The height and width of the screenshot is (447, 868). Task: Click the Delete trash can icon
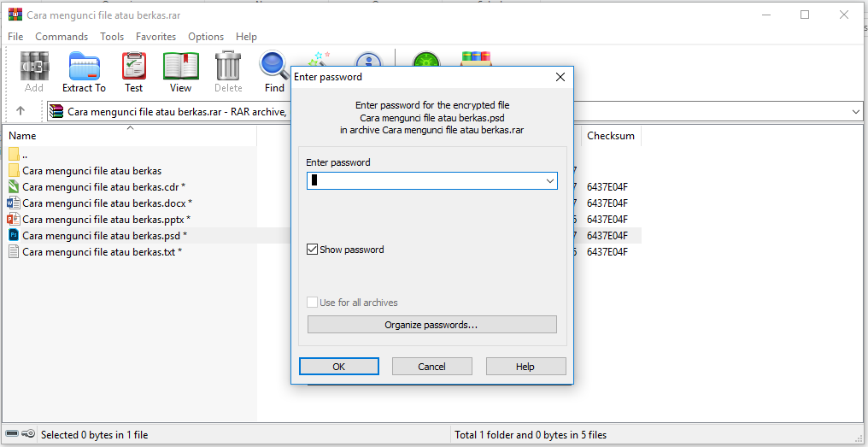tap(228, 66)
